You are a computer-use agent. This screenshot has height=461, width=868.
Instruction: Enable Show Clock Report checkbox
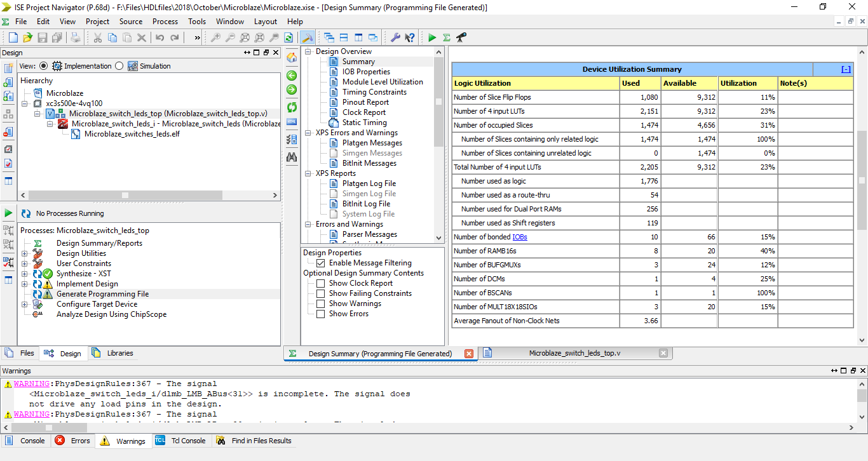[321, 283]
